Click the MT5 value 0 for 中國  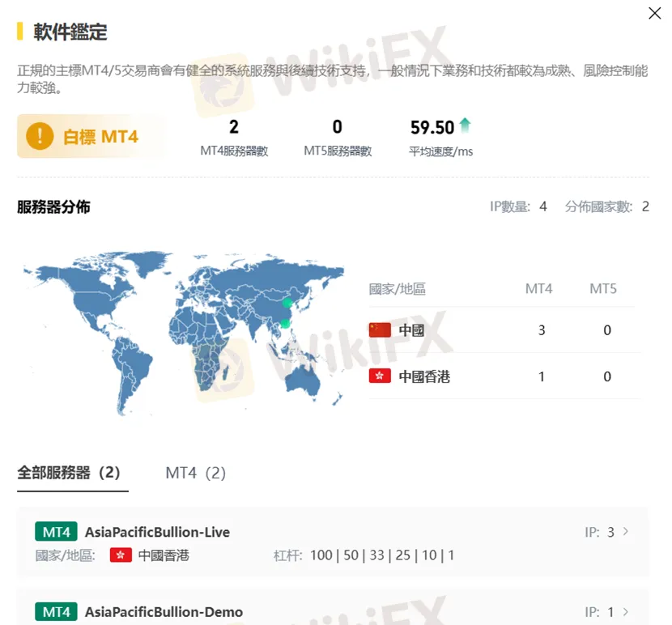(607, 330)
